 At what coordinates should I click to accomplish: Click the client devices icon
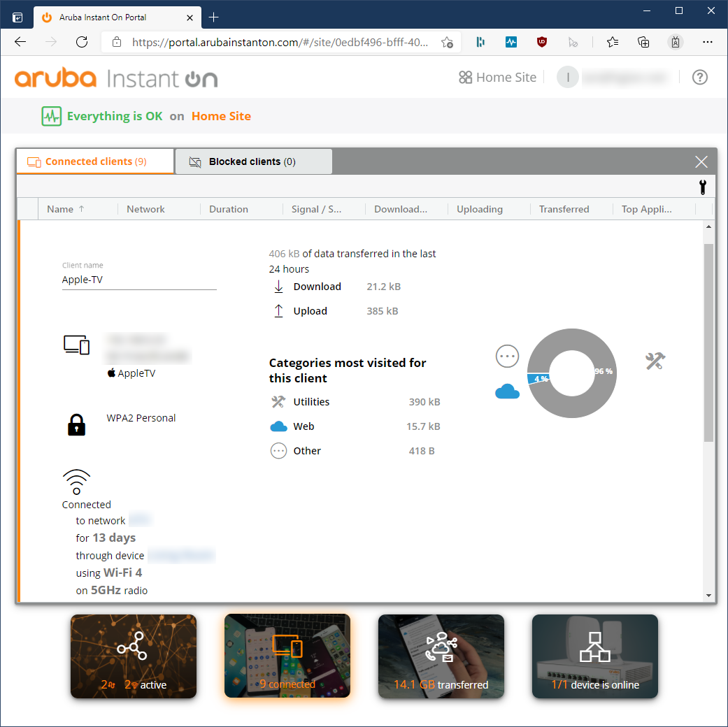pyautogui.click(x=76, y=345)
